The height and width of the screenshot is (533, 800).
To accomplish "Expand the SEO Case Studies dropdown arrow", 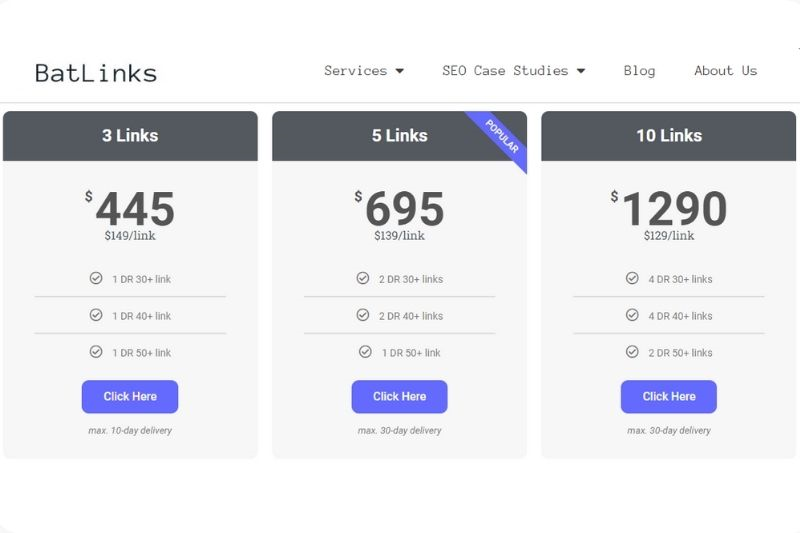I will [x=581, y=71].
